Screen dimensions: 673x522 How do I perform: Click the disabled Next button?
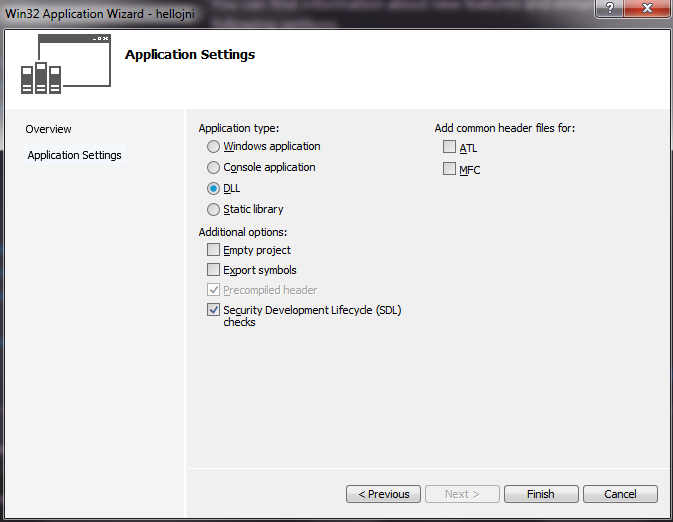461,494
